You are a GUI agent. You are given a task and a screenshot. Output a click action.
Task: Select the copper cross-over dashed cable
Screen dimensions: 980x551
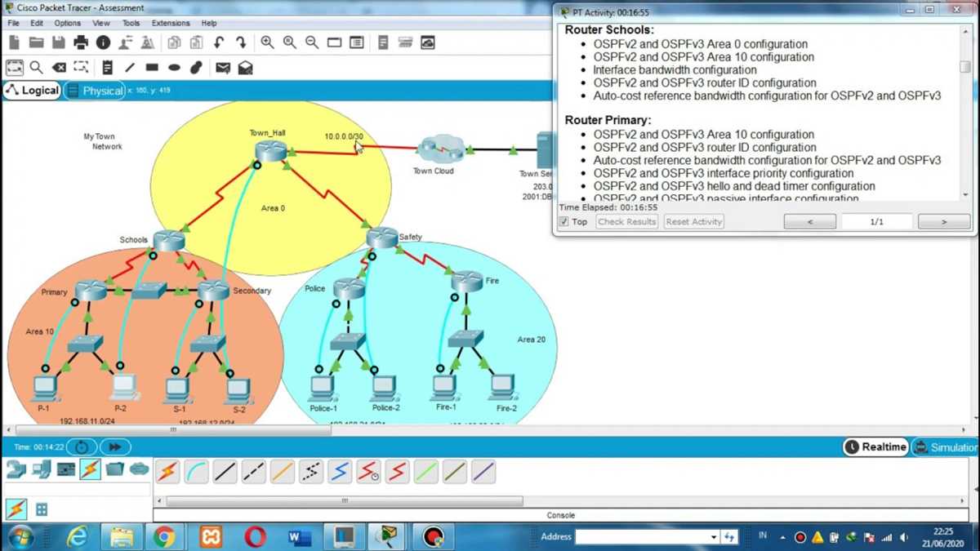[253, 472]
